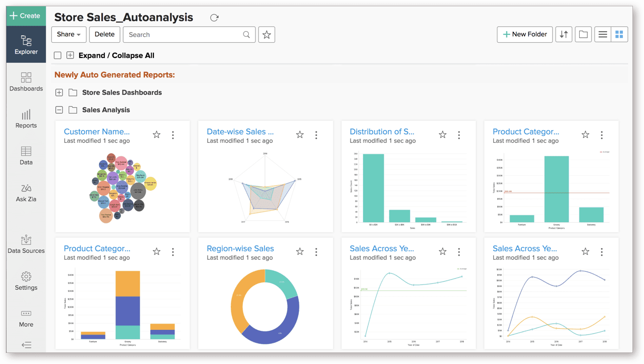Collapse the Sales Analysis folder
This screenshot has width=644, height=364.
click(x=59, y=110)
